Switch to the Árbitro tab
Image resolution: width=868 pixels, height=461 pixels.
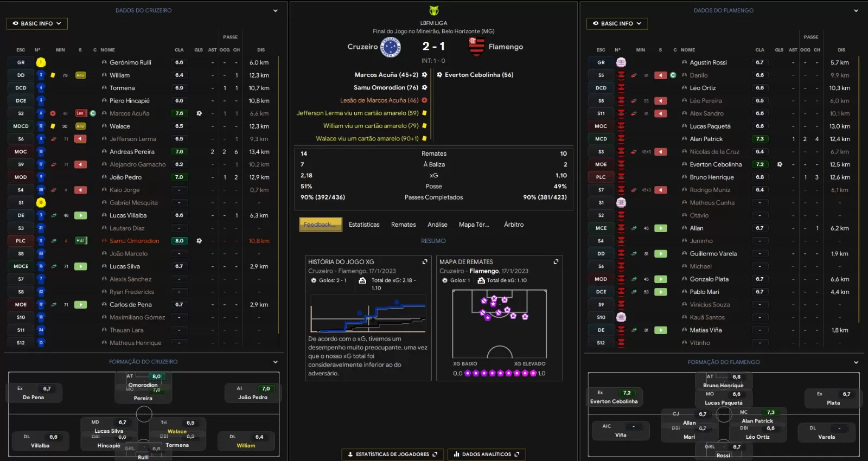tap(514, 225)
